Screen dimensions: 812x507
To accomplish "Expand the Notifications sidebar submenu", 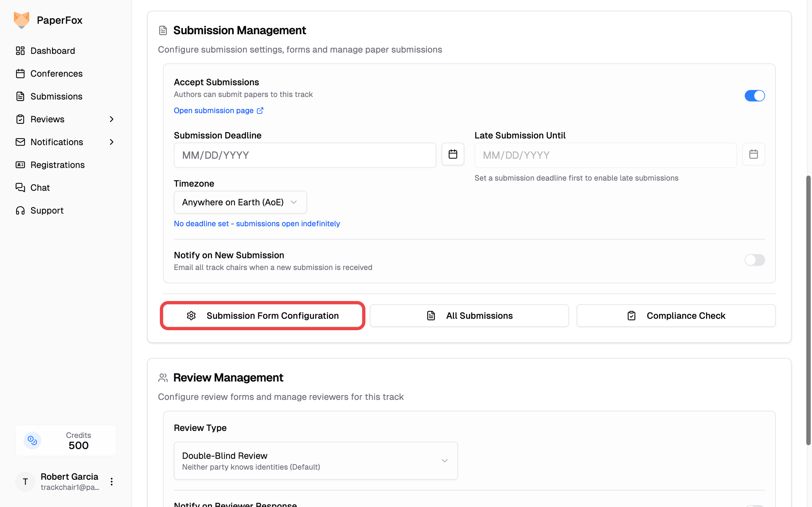I will 111,142.
